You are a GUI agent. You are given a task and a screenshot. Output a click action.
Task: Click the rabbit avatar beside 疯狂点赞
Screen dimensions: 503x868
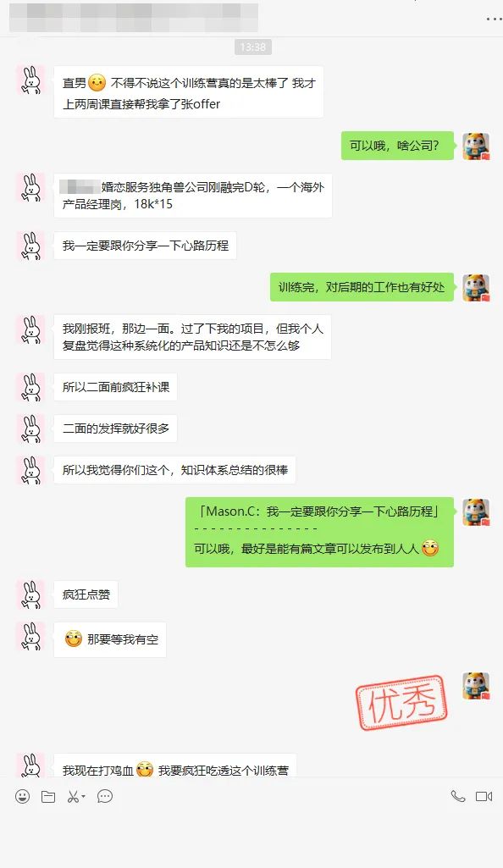(x=31, y=595)
